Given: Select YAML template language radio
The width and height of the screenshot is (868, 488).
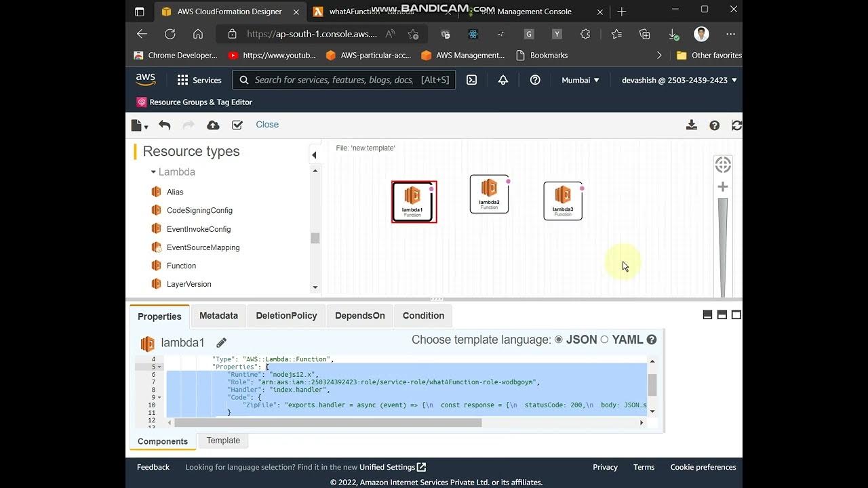Looking at the screenshot, I should click(604, 340).
